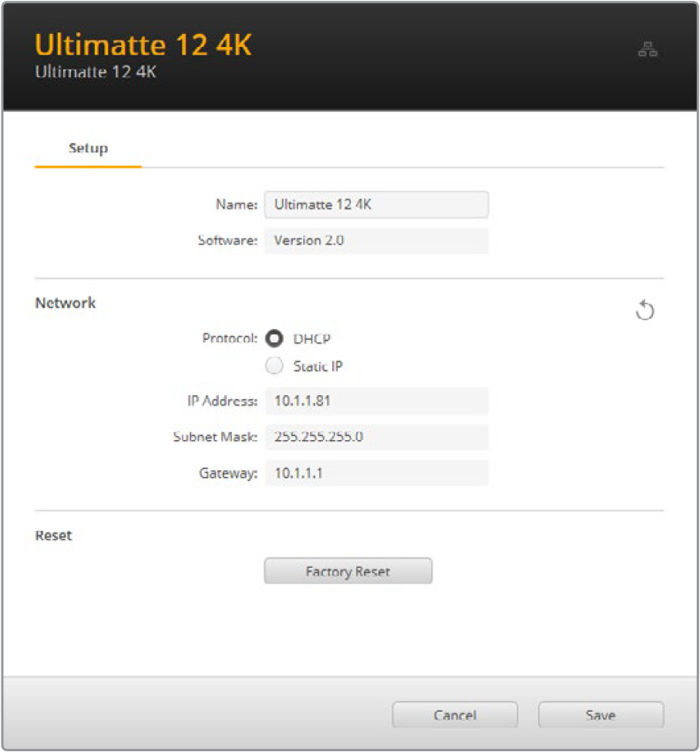Image resolution: width=700 pixels, height=752 pixels.
Task: Click the Name text field
Action: point(376,205)
